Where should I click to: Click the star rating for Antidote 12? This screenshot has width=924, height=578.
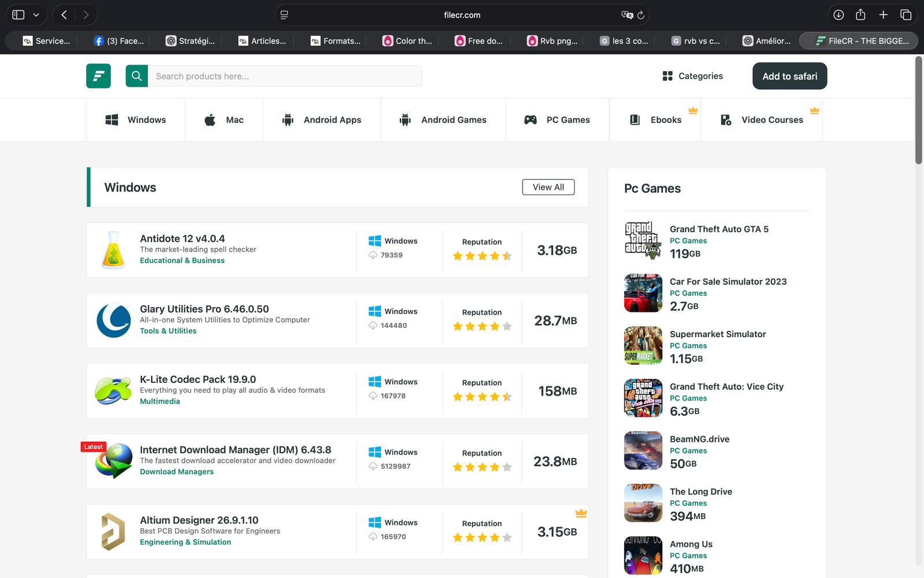(x=482, y=256)
